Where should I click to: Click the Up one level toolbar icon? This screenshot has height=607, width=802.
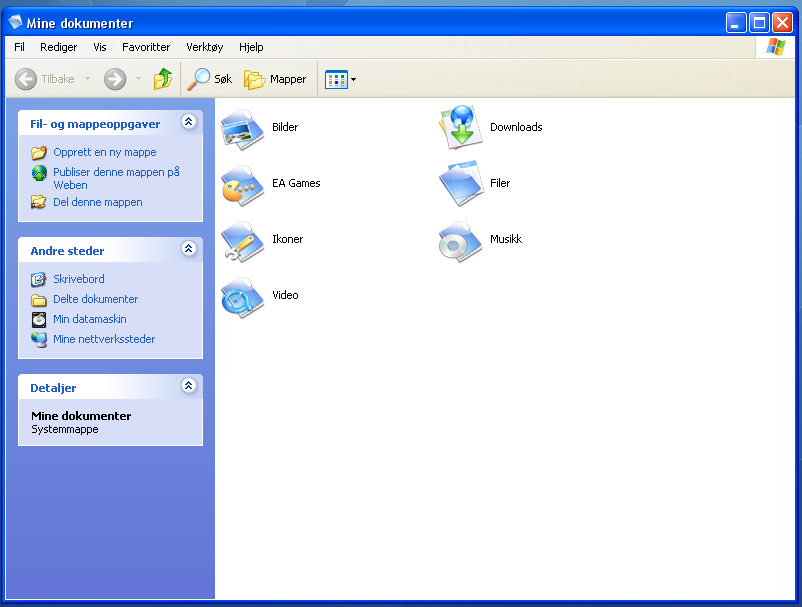162,79
